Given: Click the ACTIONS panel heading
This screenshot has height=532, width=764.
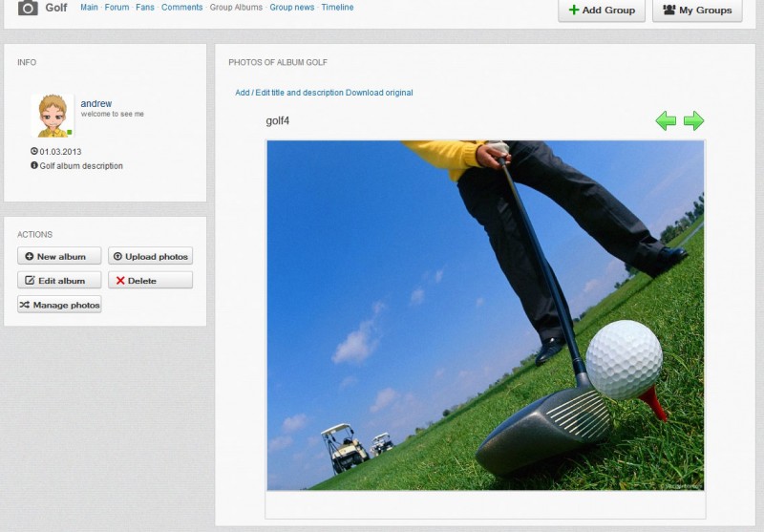Looking at the screenshot, I should point(34,234).
